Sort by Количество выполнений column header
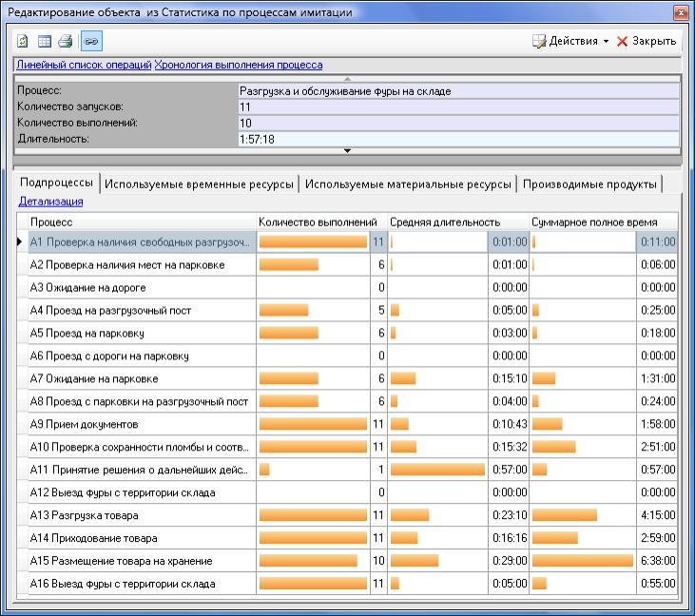Viewport: 695px width, 616px height. [x=318, y=221]
